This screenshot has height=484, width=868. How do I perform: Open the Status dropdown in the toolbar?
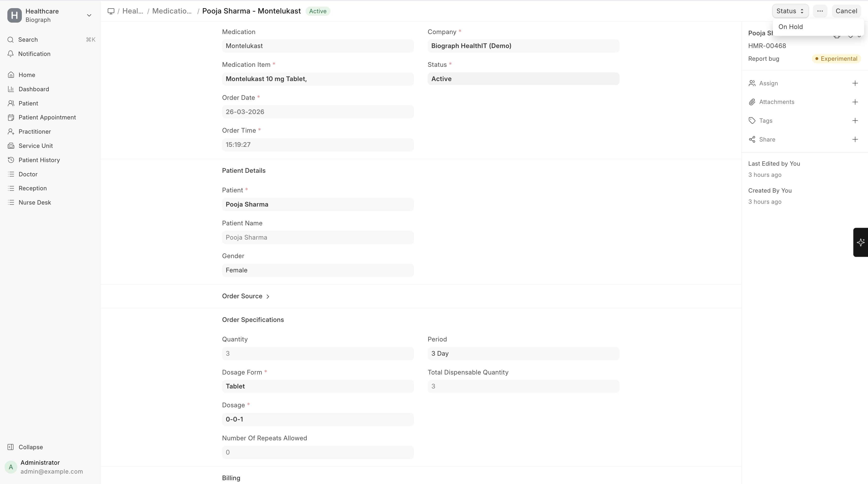(x=790, y=11)
